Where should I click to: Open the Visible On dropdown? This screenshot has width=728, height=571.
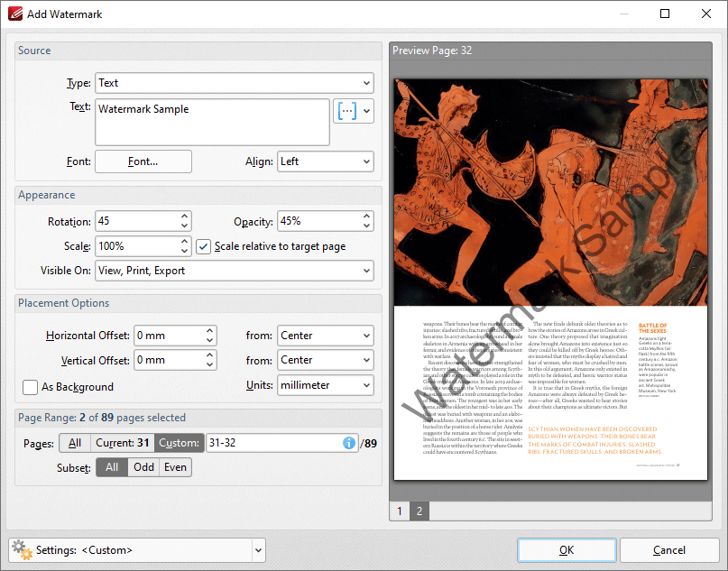point(364,271)
